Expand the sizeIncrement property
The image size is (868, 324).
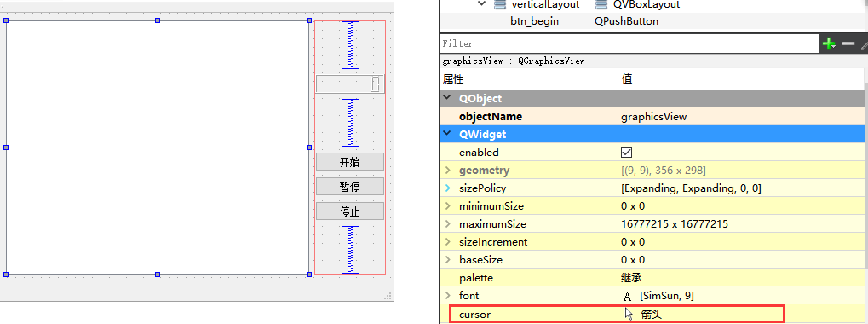pyautogui.click(x=447, y=242)
